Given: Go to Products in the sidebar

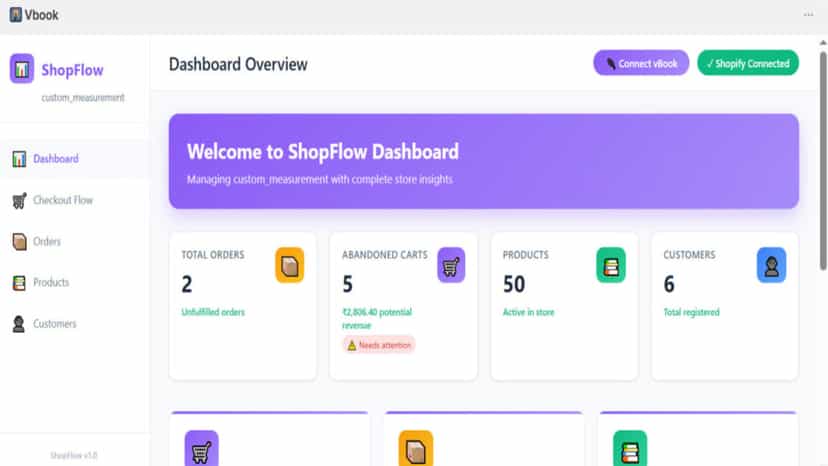Looking at the screenshot, I should [74, 283].
